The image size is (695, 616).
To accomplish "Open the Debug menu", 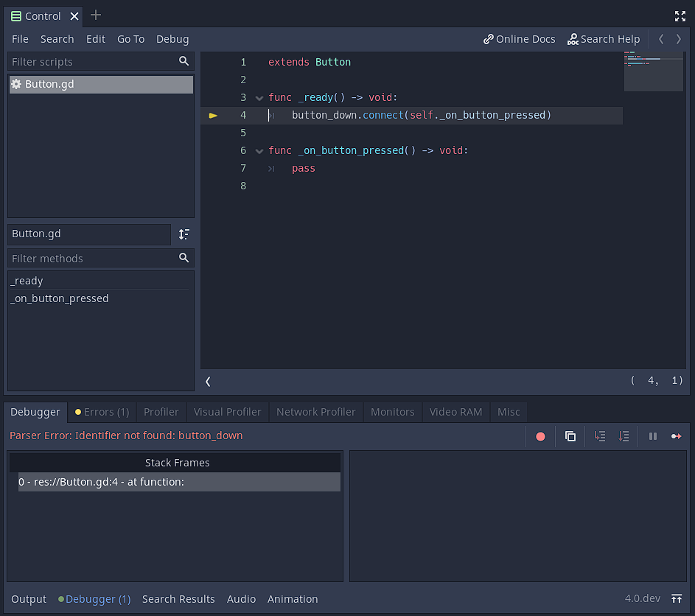I will 172,39.
